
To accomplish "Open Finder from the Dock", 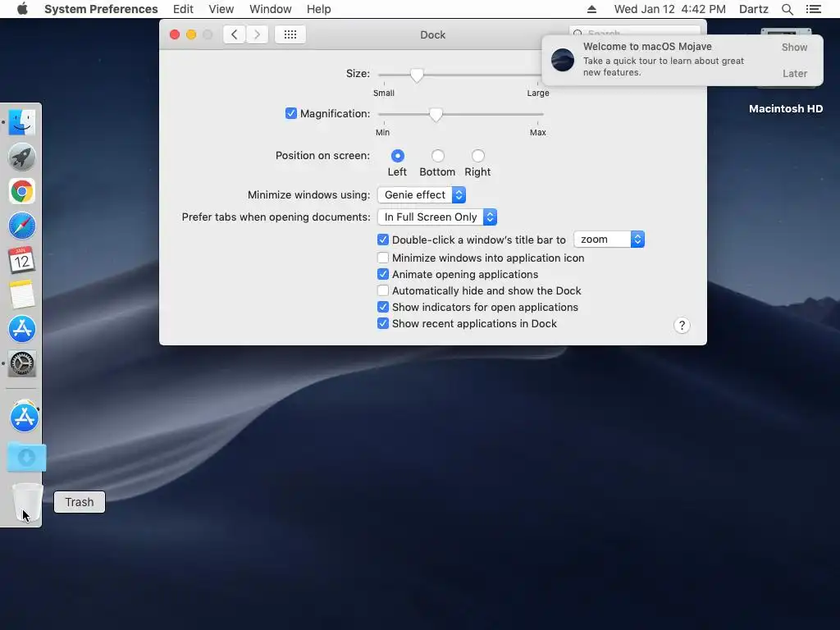I will [22, 123].
